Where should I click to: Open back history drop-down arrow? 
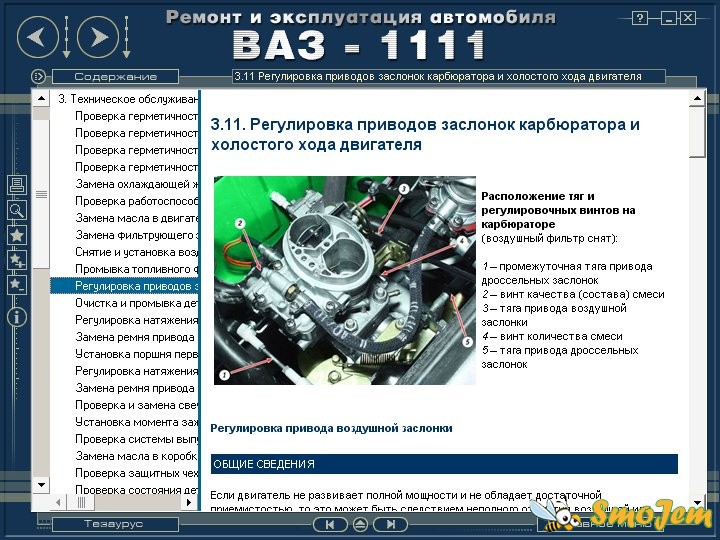67,37
